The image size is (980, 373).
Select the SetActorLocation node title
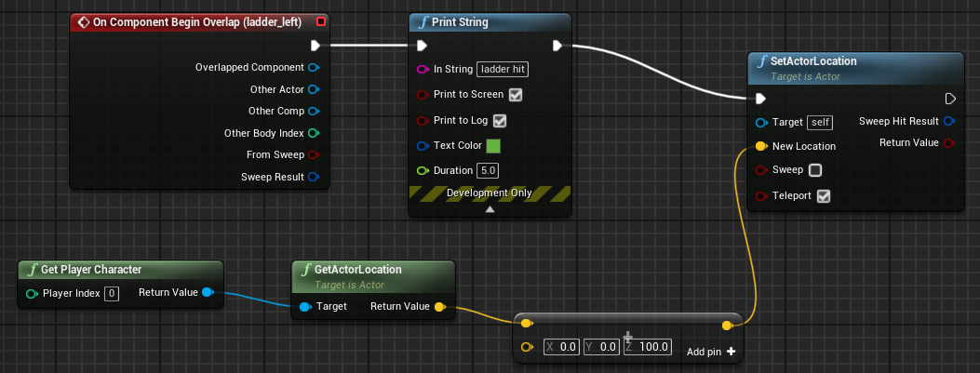[x=813, y=61]
